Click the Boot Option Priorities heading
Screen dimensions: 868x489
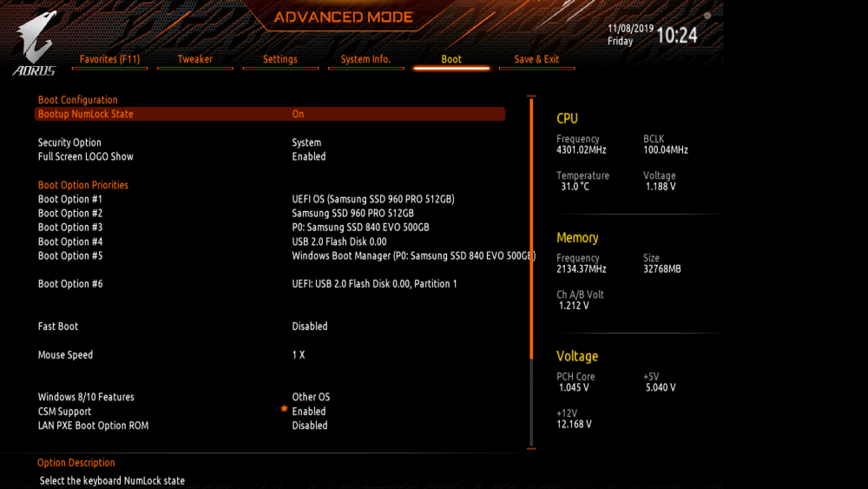click(x=83, y=185)
